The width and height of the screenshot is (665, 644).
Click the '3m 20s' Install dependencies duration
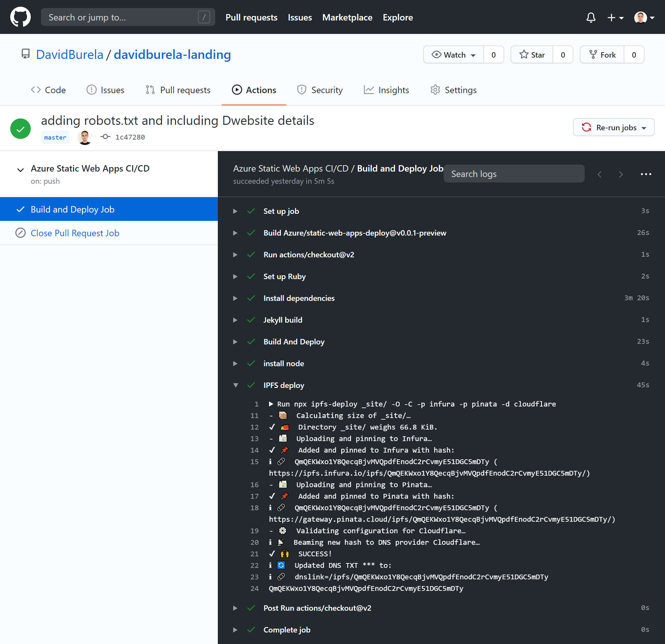[636, 298]
